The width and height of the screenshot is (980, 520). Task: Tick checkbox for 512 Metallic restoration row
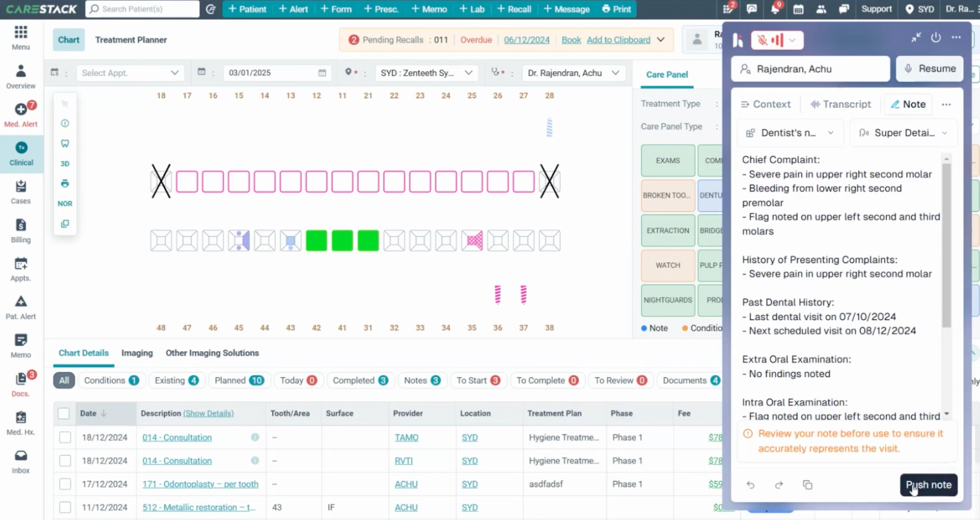[x=65, y=507]
